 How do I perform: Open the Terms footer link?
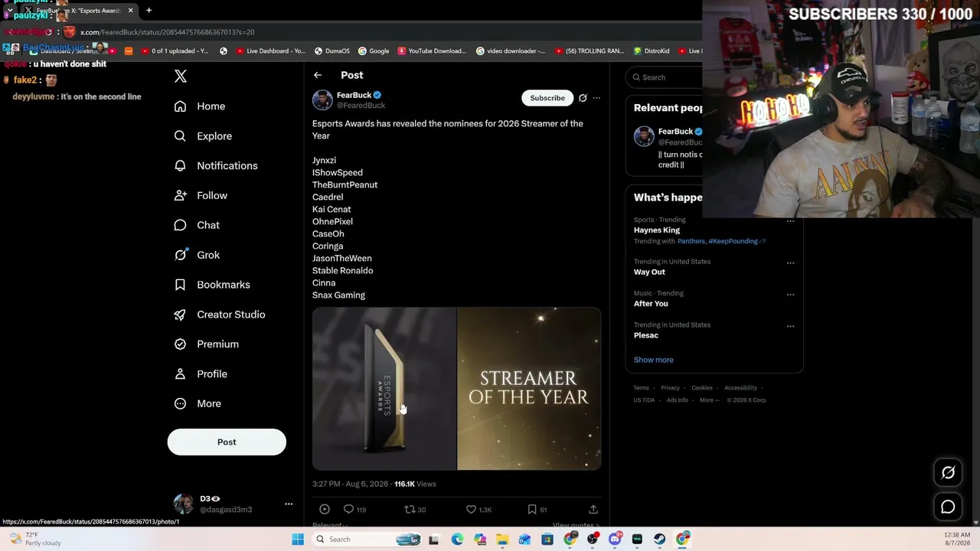[641, 388]
